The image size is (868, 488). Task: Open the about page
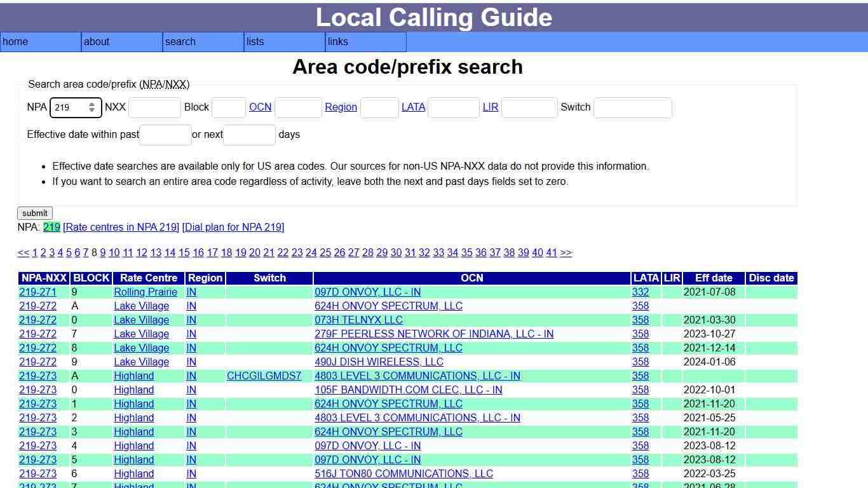[x=97, y=42]
